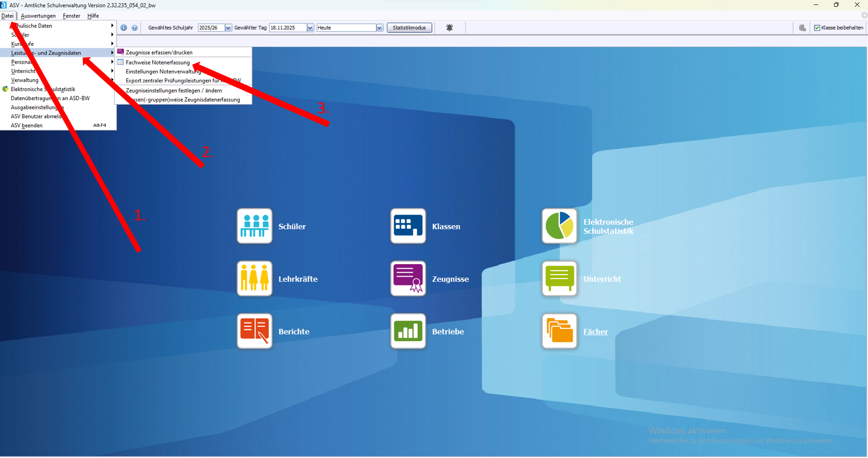
Task: Open the Berichte report icon
Action: 254,331
